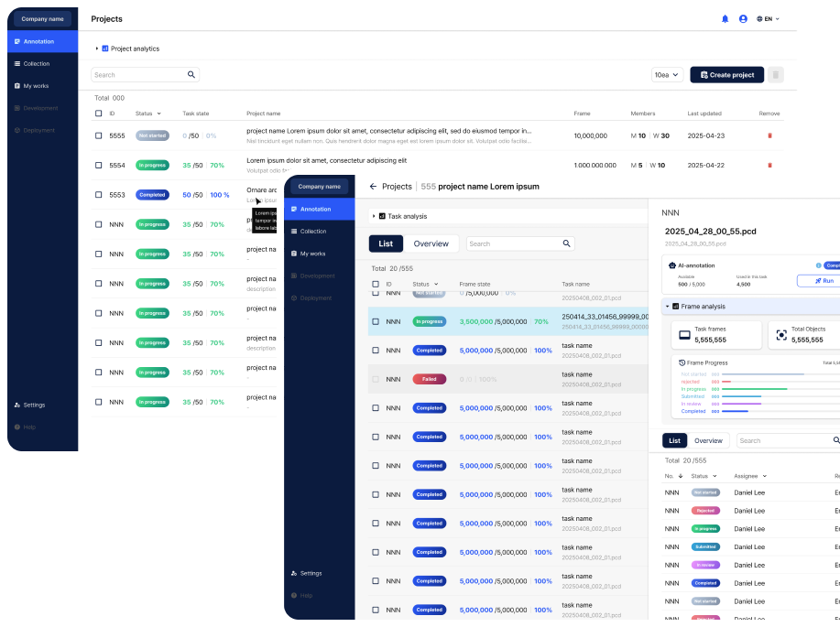Click the back arrow next to Projects
This screenshot has height=627, width=840.
[373, 187]
